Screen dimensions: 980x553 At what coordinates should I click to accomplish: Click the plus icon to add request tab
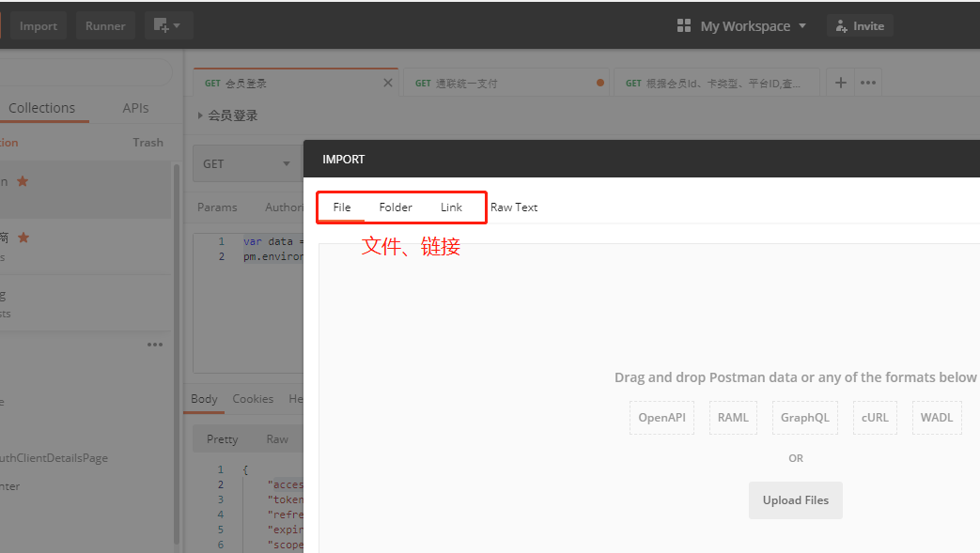coord(840,83)
